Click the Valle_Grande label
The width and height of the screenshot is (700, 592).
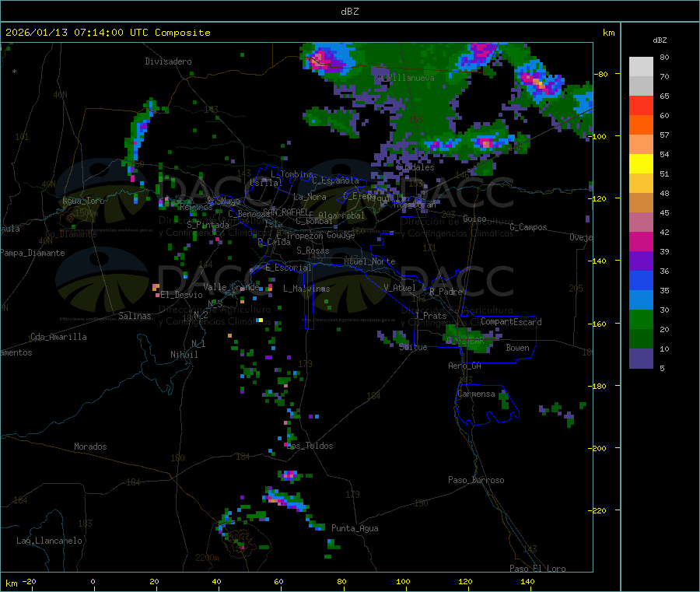231,287
